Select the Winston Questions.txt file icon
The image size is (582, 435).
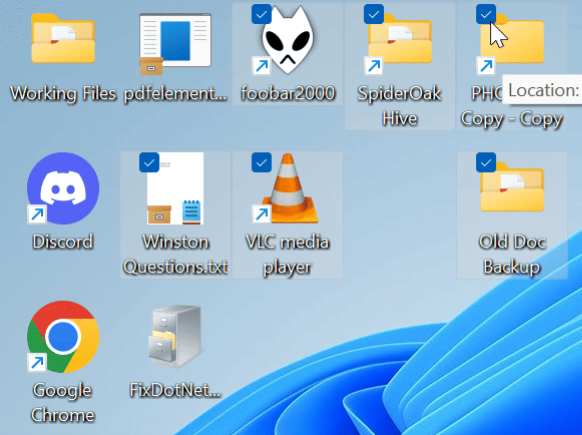tap(175, 188)
